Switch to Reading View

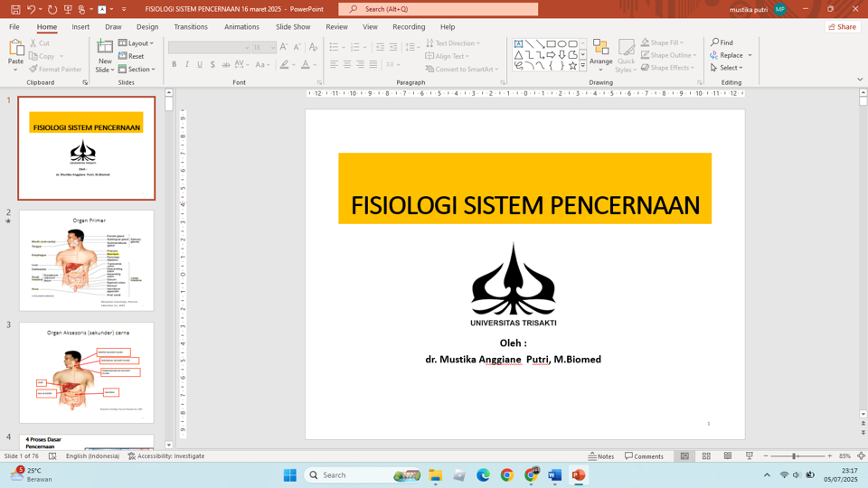click(x=728, y=455)
